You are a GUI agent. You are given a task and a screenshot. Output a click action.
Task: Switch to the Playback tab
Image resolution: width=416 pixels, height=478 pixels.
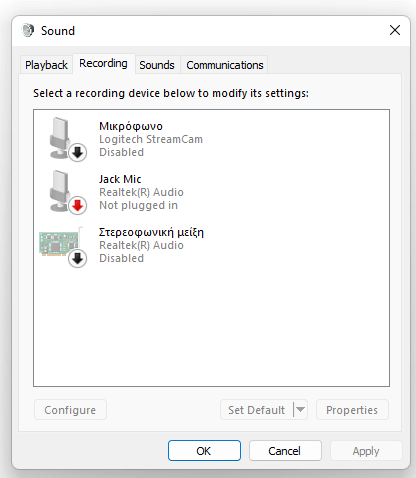[x=46, y=65]
